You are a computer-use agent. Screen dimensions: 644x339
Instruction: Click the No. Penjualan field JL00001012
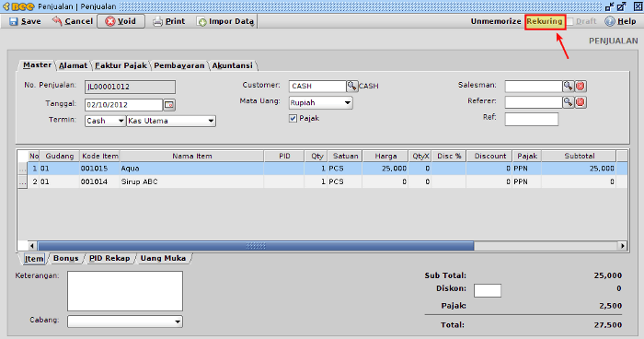(x=130, y=88)
